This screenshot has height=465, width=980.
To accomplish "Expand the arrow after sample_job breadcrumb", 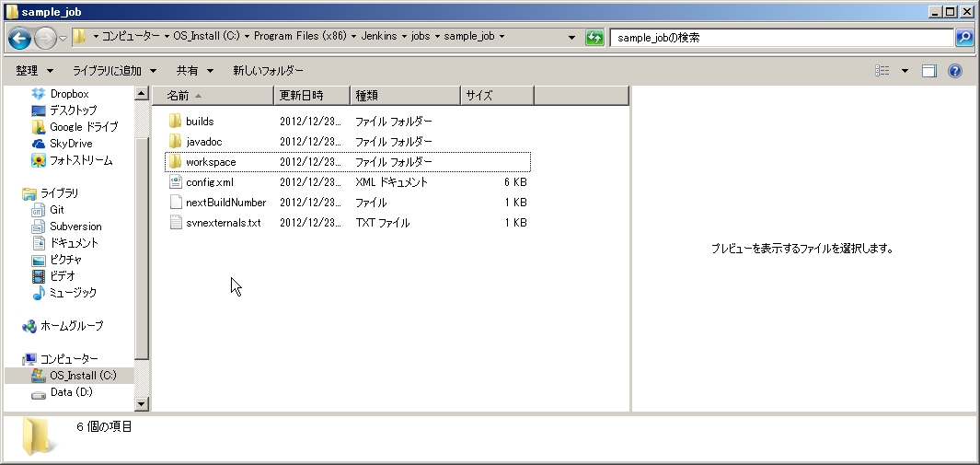I will [502, 36].
